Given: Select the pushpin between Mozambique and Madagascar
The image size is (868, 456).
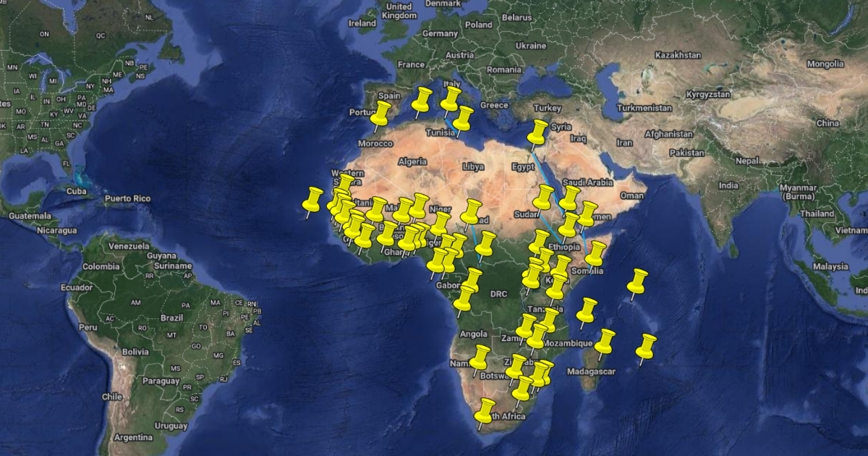Looking at the screenshot, I should coord(587,310).
